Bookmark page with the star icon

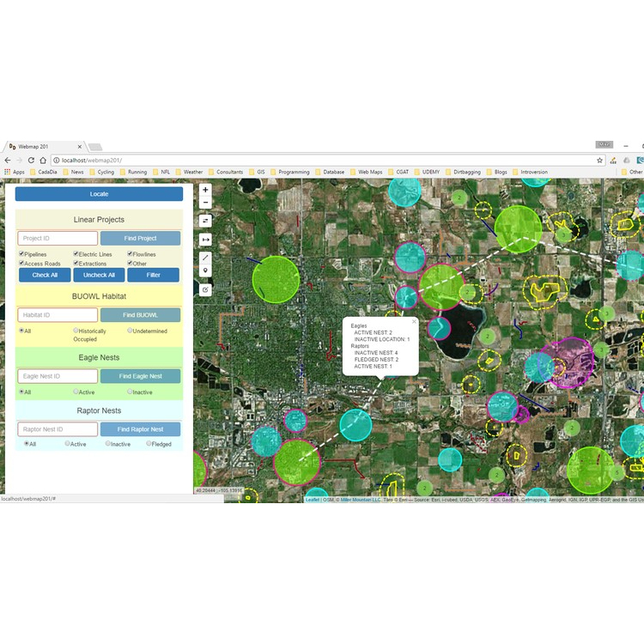point(599,161)
